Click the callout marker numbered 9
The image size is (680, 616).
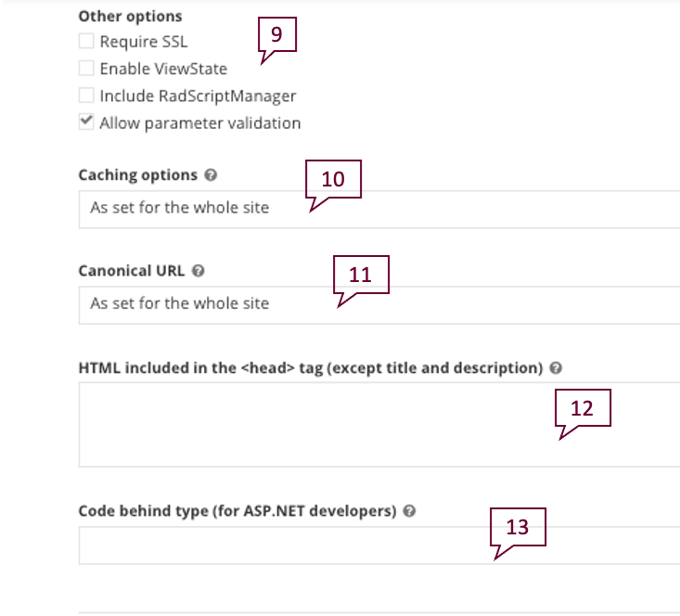tap(276, 36)
